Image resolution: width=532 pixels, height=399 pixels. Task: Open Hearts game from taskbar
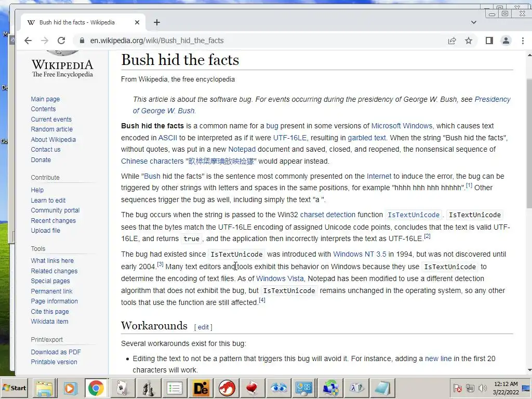252,388
